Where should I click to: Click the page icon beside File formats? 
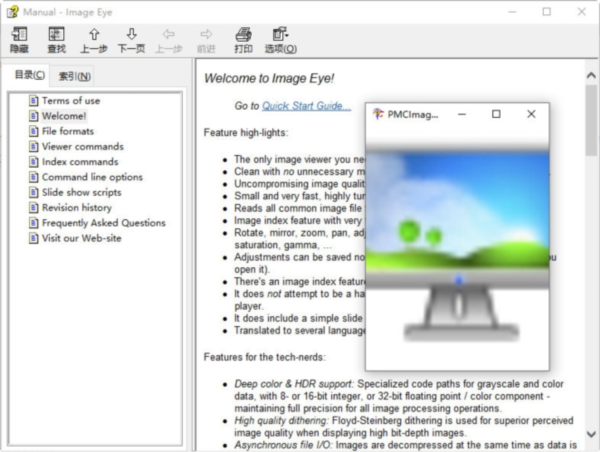tap(34, 131)
